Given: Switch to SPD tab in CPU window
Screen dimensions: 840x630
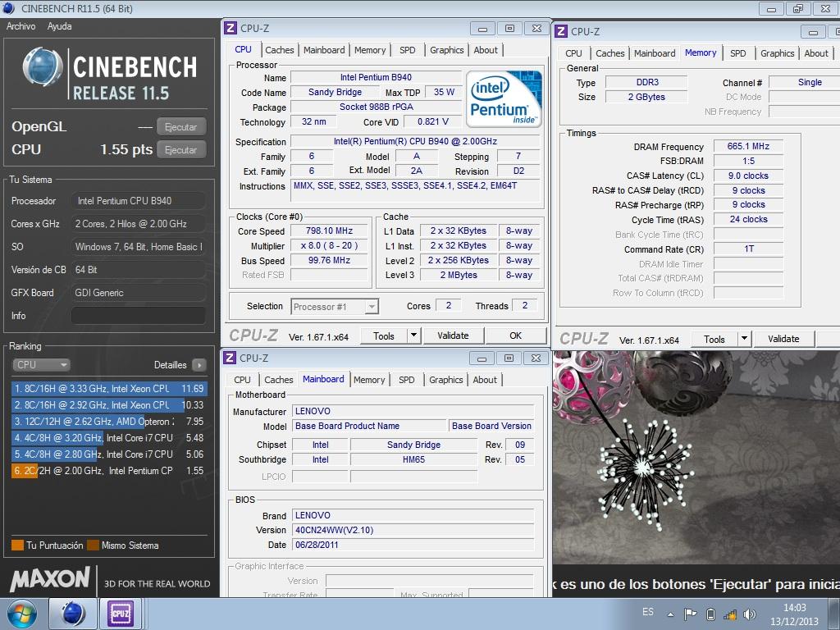Looking at the screenshot, I should 407,50.
